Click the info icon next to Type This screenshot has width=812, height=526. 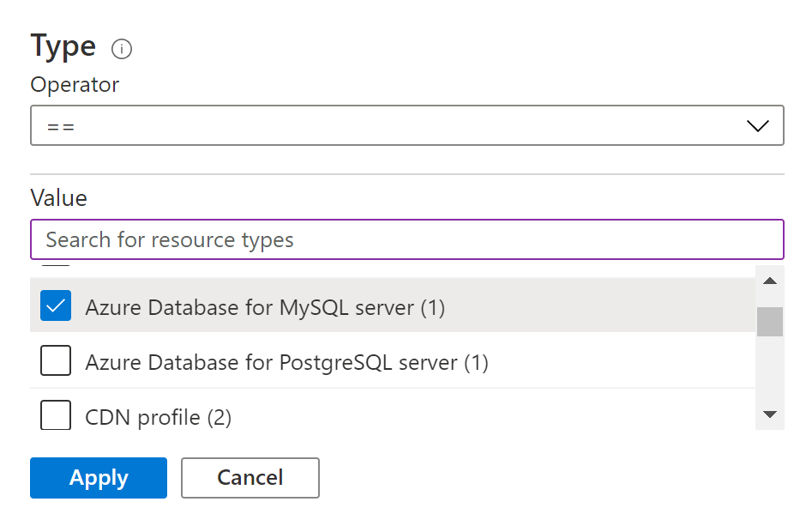(x=122, y=50)
